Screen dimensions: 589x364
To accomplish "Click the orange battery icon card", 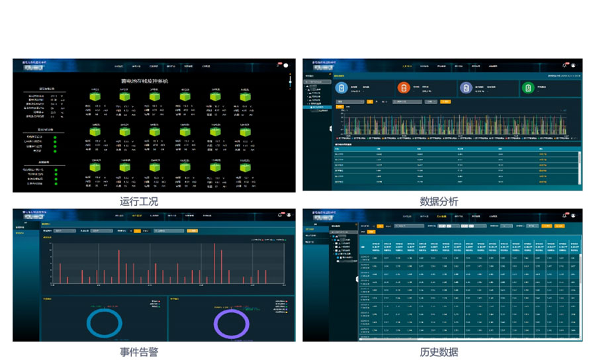I will point(402,87).
